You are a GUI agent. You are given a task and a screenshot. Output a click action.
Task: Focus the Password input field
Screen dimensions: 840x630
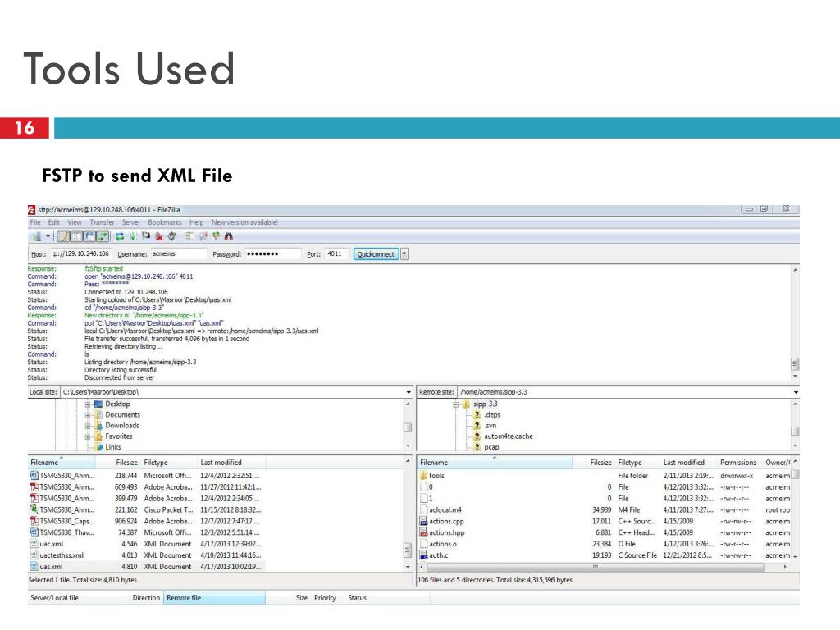272,254
